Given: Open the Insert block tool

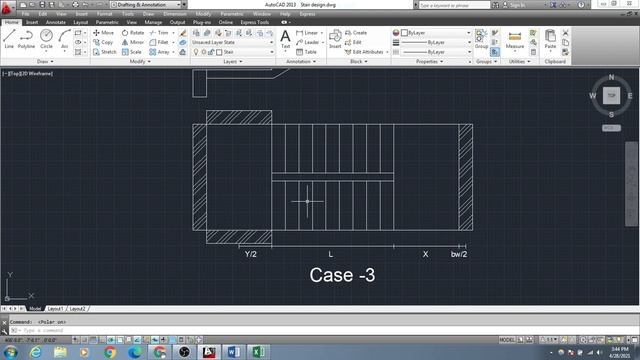Looking at the screenshot, I should [335, 39].
